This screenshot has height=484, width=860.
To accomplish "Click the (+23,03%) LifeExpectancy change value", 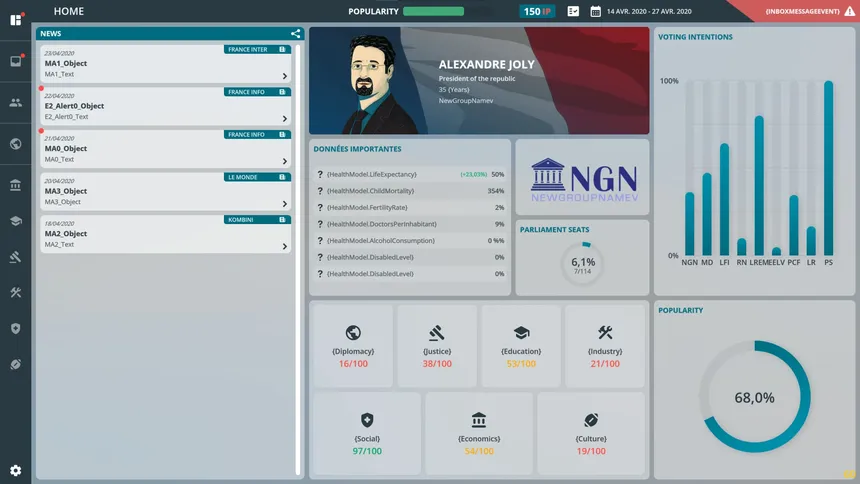I will 474,174.
